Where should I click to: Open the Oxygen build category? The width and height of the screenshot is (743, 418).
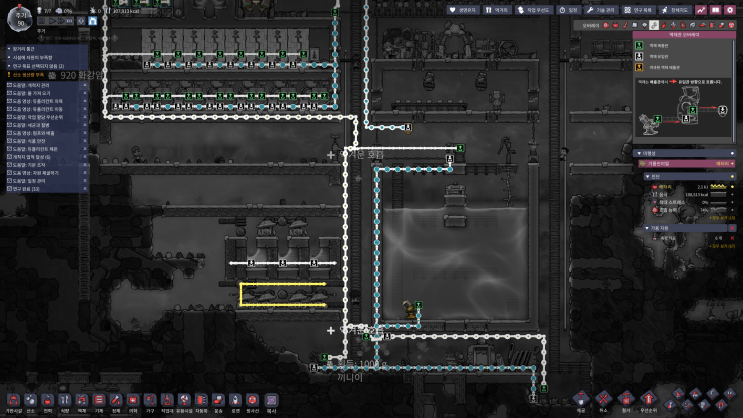click(30, 401)
